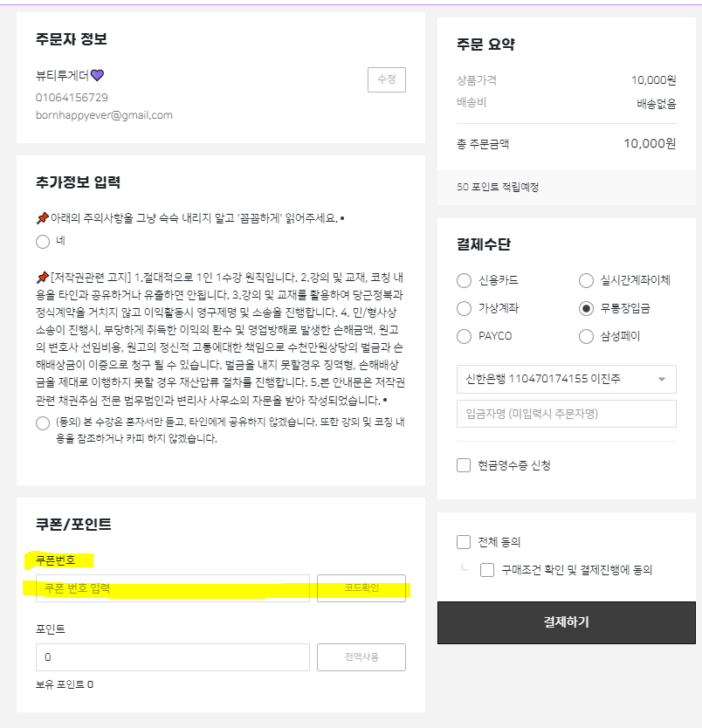Choose PAYCO as payment method
This screenshot has height=728, width=702.
pos(464,336)
